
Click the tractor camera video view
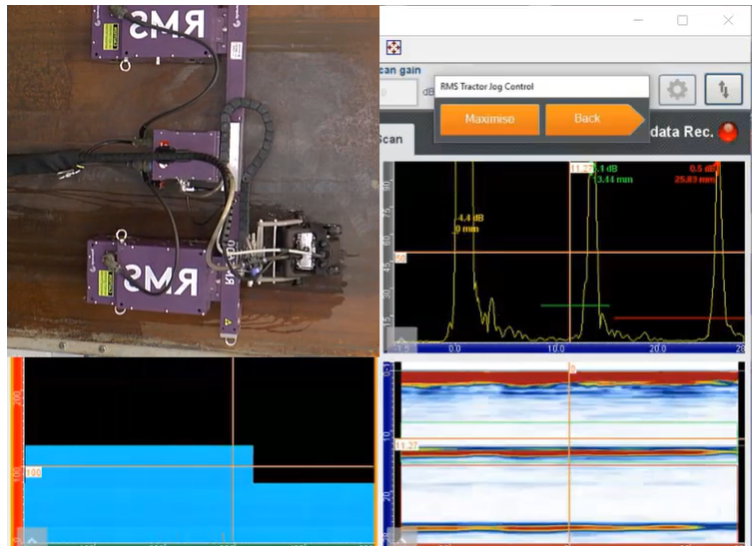point(193,181)
